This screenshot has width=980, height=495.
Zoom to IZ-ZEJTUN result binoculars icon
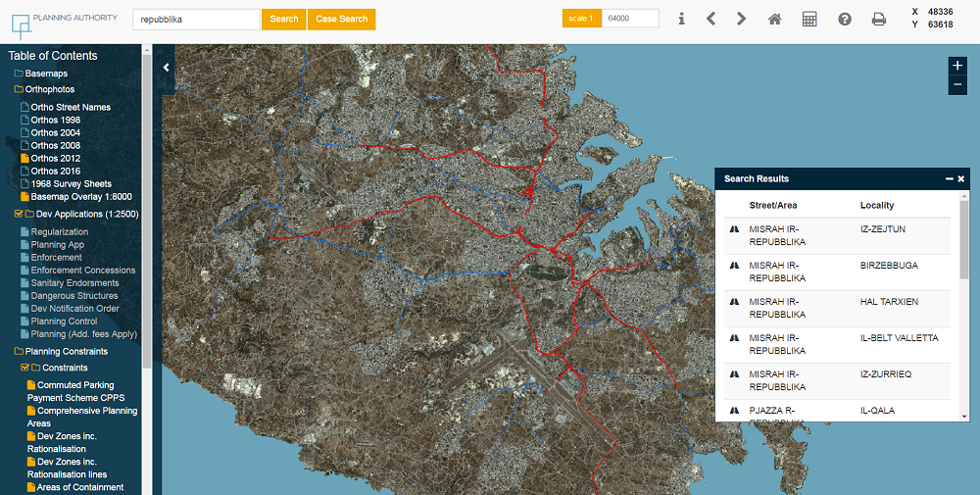point(733,228)
